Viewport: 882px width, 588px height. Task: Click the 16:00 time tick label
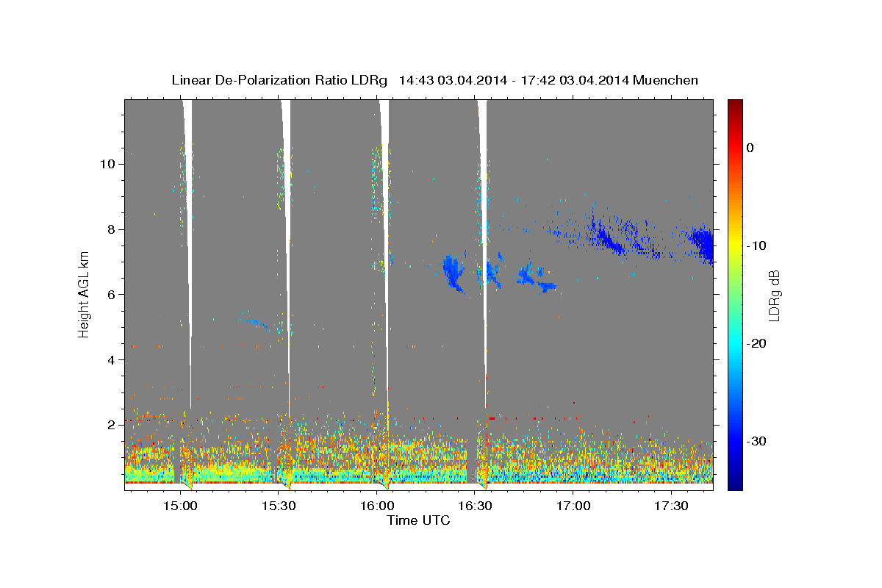(377, 506)
